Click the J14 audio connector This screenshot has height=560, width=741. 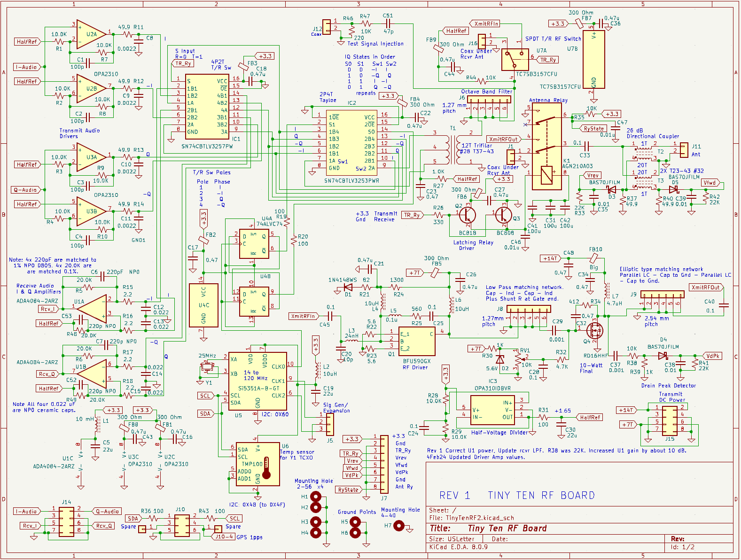coord(66,521)
